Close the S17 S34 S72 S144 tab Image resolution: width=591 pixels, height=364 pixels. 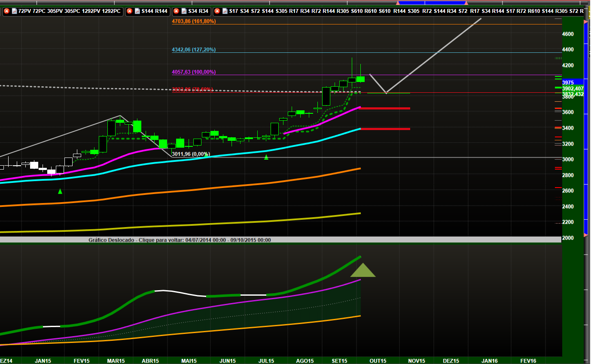[216, 11]
